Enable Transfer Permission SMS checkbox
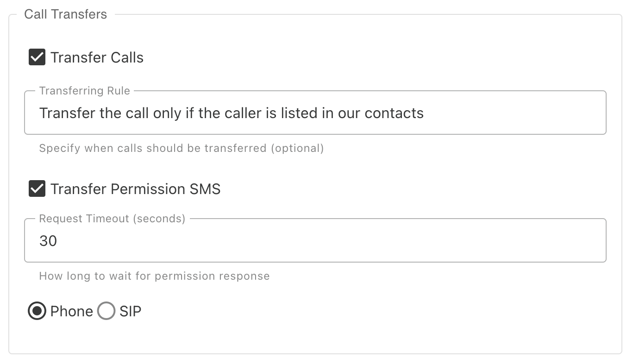 [37, 188]
